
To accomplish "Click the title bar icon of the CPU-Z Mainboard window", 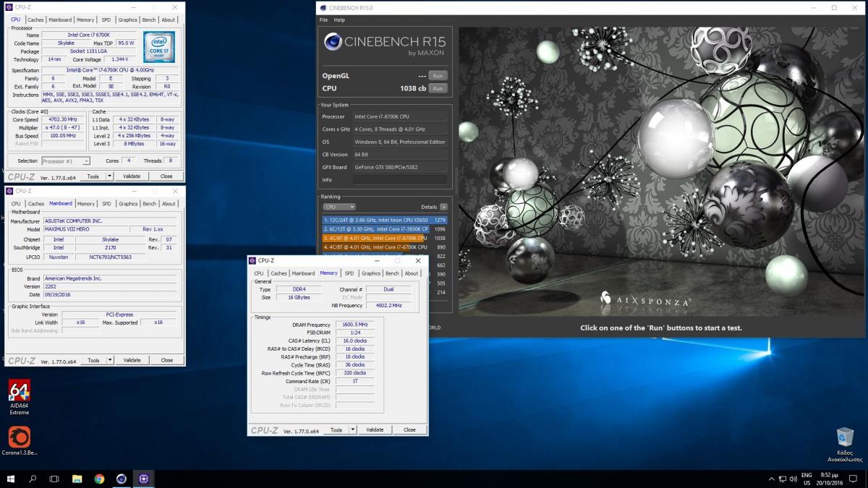I will point(9,191).
